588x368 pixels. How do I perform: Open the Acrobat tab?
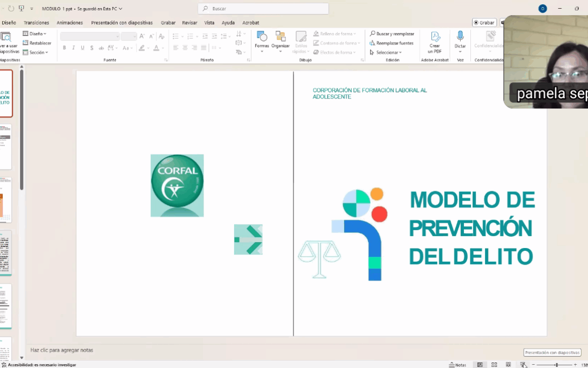[x=250, y=23]
